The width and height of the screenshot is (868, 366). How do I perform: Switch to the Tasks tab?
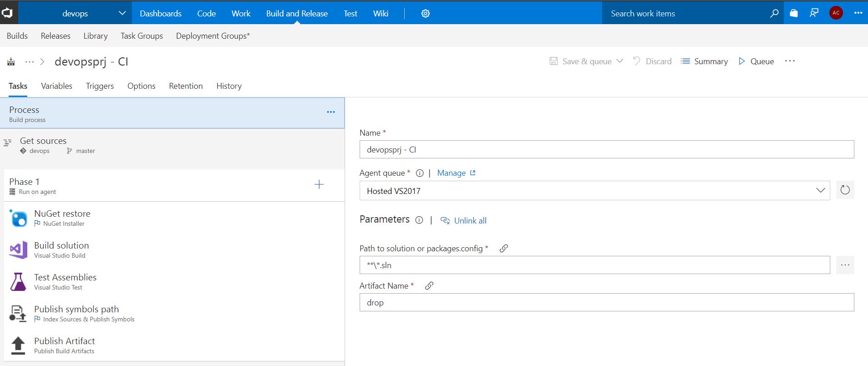[x=18, y=86]
